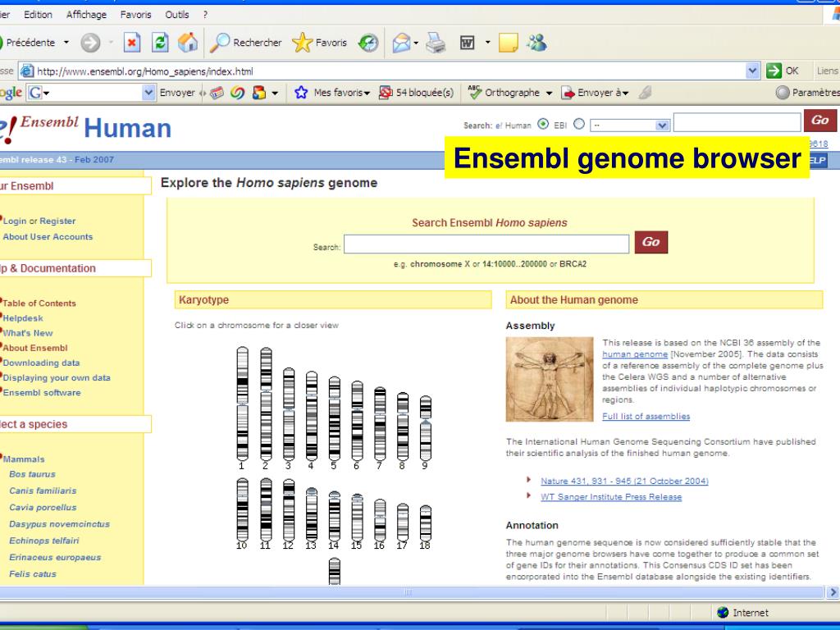Viewport: 840px width, 630px height.
Task: Open the yellow note discussion icon
Action: tap(508, 43)
